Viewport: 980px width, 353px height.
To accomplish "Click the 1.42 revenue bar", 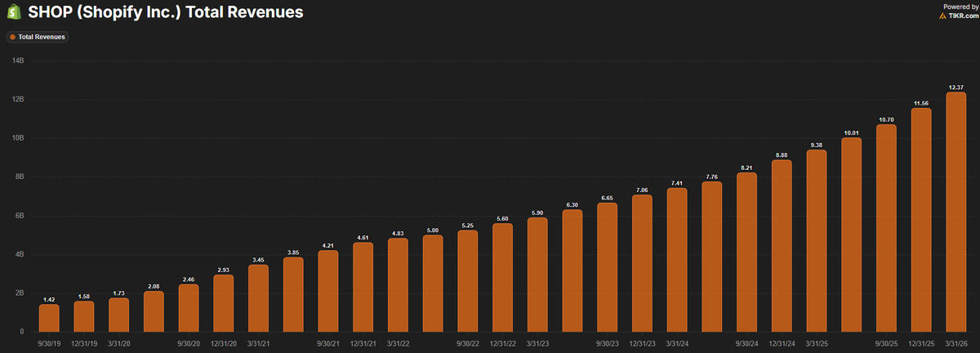I will (x=49, y=318).
